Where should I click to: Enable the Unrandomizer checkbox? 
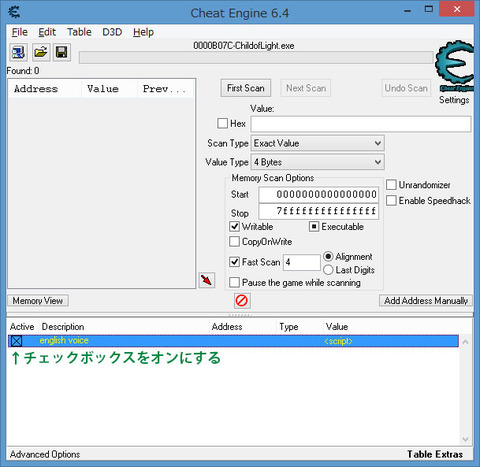click(x=391, y=185)
